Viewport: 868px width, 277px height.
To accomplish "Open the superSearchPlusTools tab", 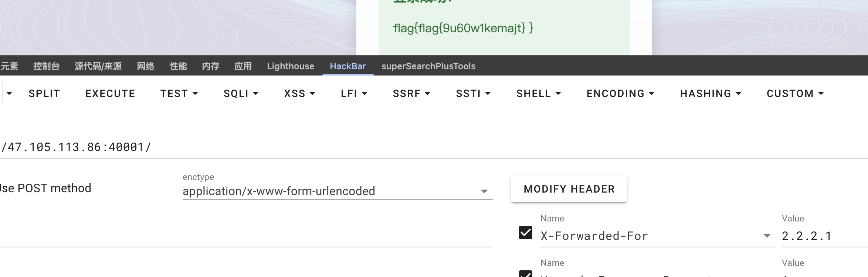I will [x=428, y=66].
